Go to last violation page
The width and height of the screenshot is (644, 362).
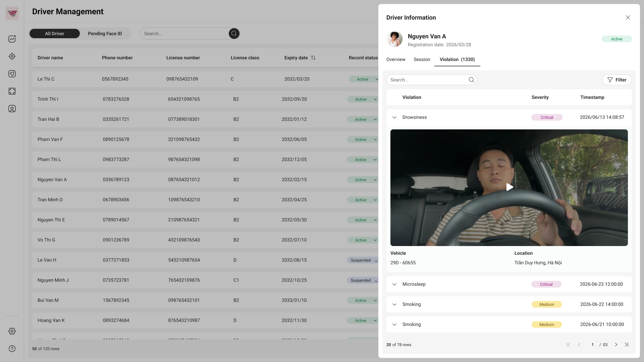click(626, 345)
